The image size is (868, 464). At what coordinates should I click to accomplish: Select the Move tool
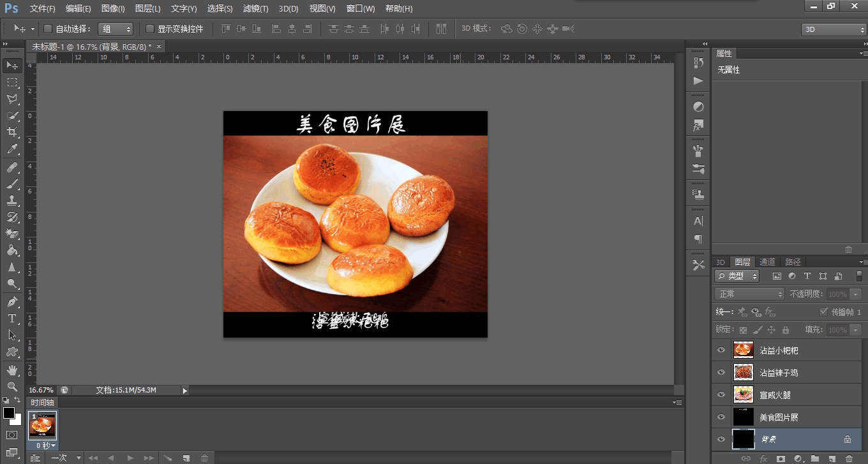click(13, 65)
